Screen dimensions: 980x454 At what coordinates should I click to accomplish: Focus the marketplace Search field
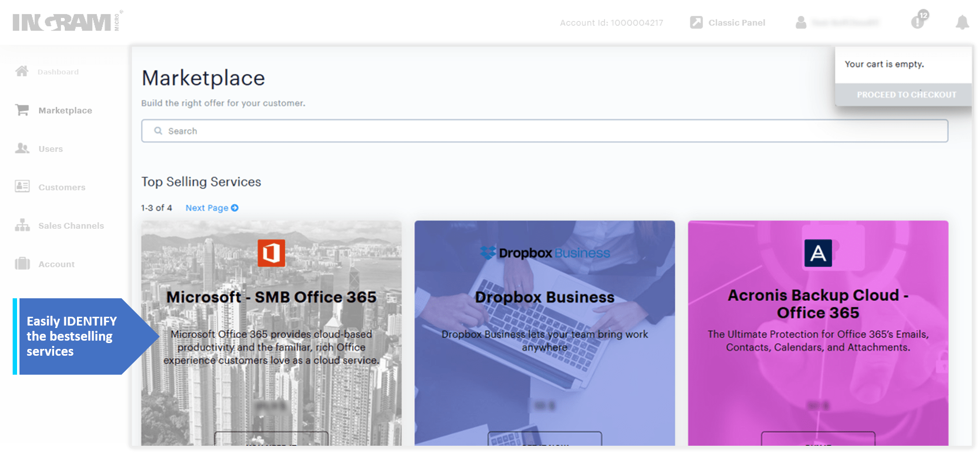click(x=545, y=131)
